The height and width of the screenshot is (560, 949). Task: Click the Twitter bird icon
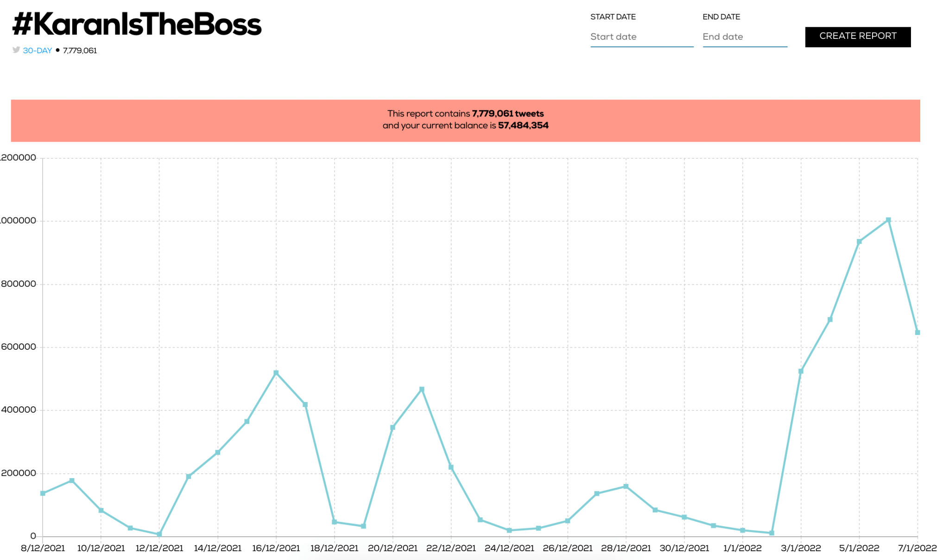pyautogui.click(x=15, y=50)
